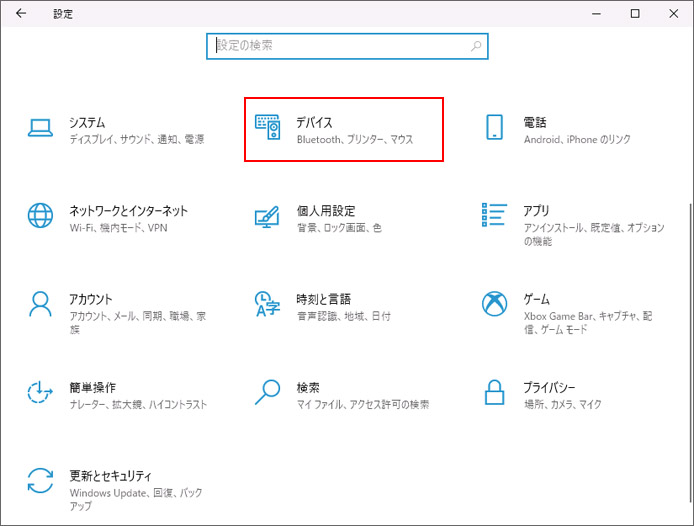The image size is (694, 526).
Task: Open ネットワークとインターネット settings title
Action: pyautogui.click(x=128, y=211)
